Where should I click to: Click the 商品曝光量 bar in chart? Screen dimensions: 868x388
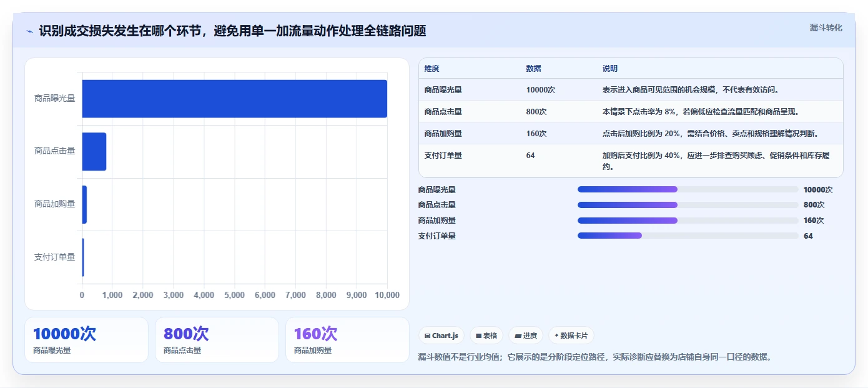(234, 99)
